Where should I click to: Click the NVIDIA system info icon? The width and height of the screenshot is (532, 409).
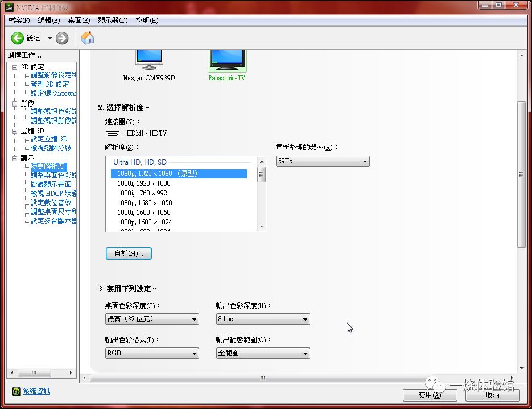17,392
